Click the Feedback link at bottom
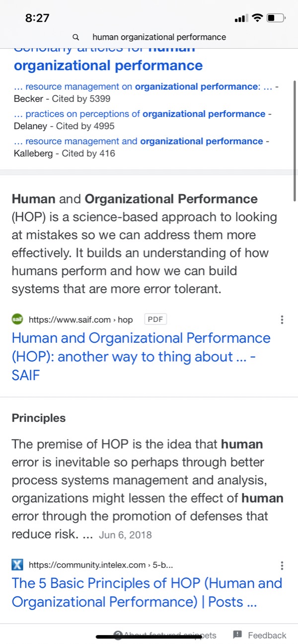Screen dimensions: 298x644 click(267, 635)
